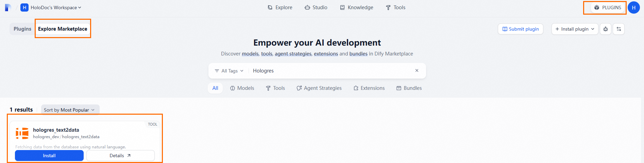Viewport: 644px width, 163px height.
Task: Click the '1 results' count text
Action: 21,110
